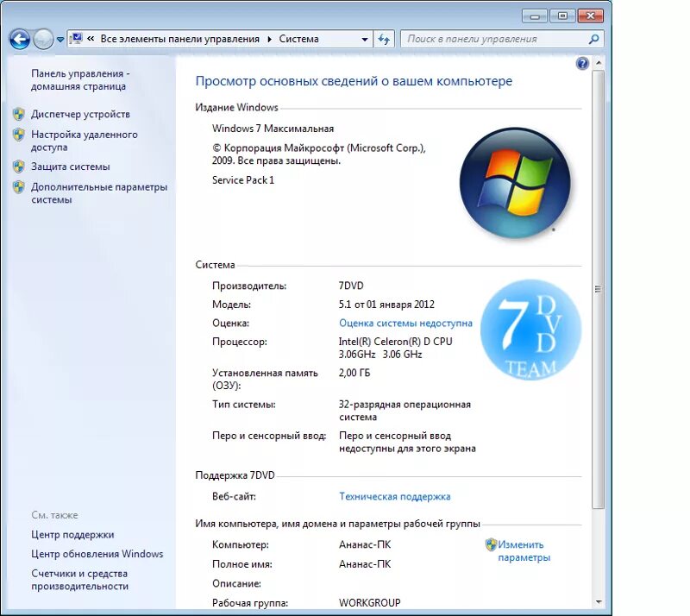Click 'Изменить параметры' link
The width and height of the screenshot is (690, 616).
[524, 550]
